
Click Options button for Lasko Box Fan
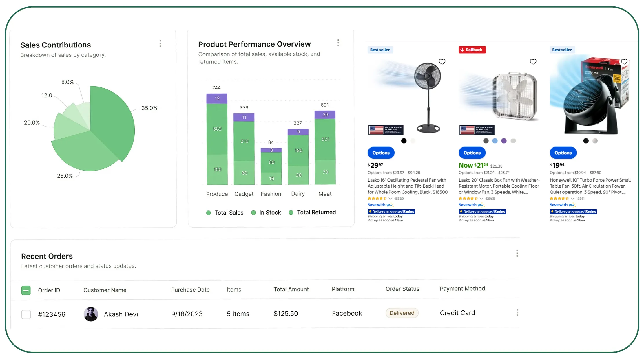(472, 153)
